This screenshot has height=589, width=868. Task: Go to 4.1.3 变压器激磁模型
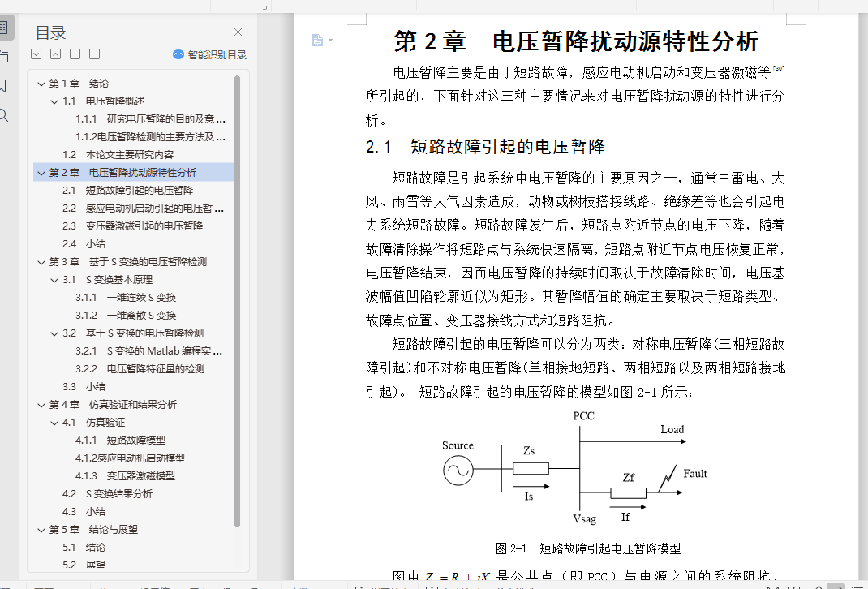tap(125, 475)
